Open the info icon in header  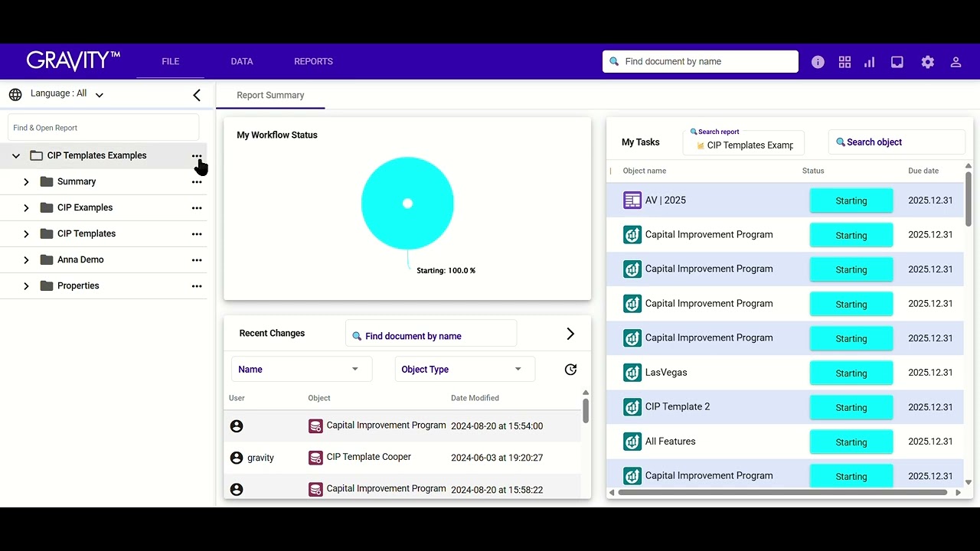pyautogui.click(x=818, y=62)
